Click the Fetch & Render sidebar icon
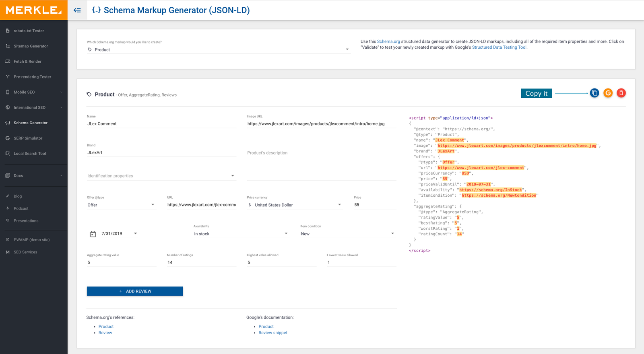The width and height of the screenshot is (644, 354). pyautogui.click(x=8, y=61)
